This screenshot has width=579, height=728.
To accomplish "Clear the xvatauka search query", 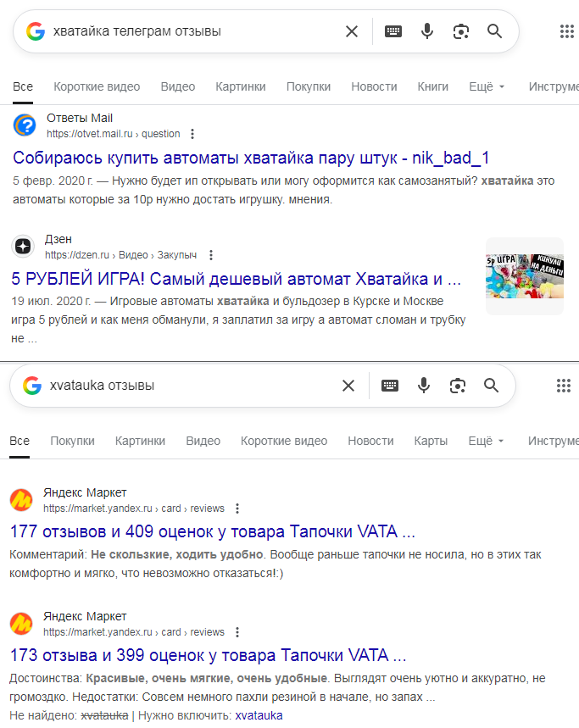I will 348,386.
